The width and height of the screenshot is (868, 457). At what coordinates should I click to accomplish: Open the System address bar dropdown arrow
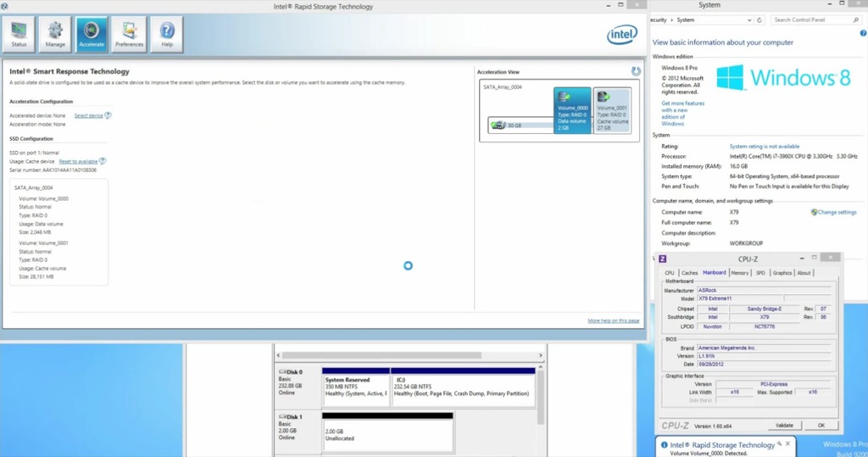tap(749, 20)
